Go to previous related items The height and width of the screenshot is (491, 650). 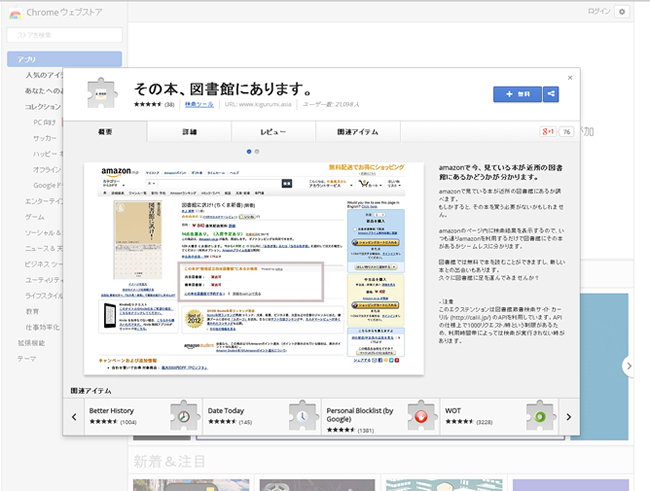[x=74, y=417]
